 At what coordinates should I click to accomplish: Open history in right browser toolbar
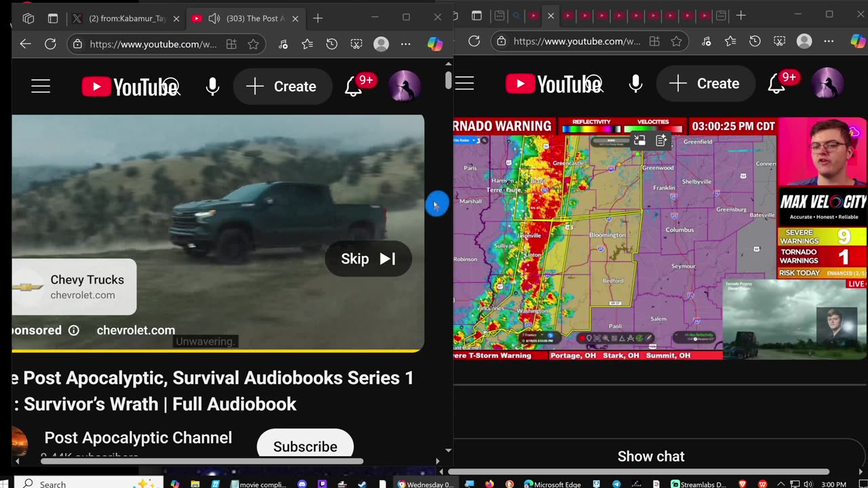coord(755,41)
